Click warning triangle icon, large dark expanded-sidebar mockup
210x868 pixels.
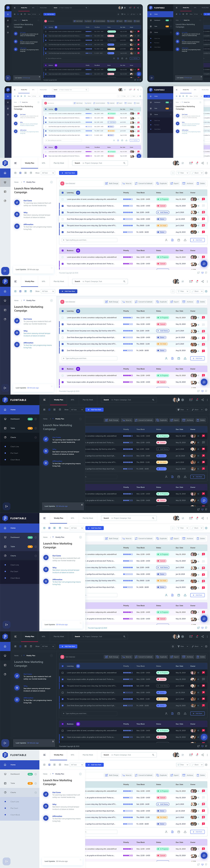pos(185,476)
